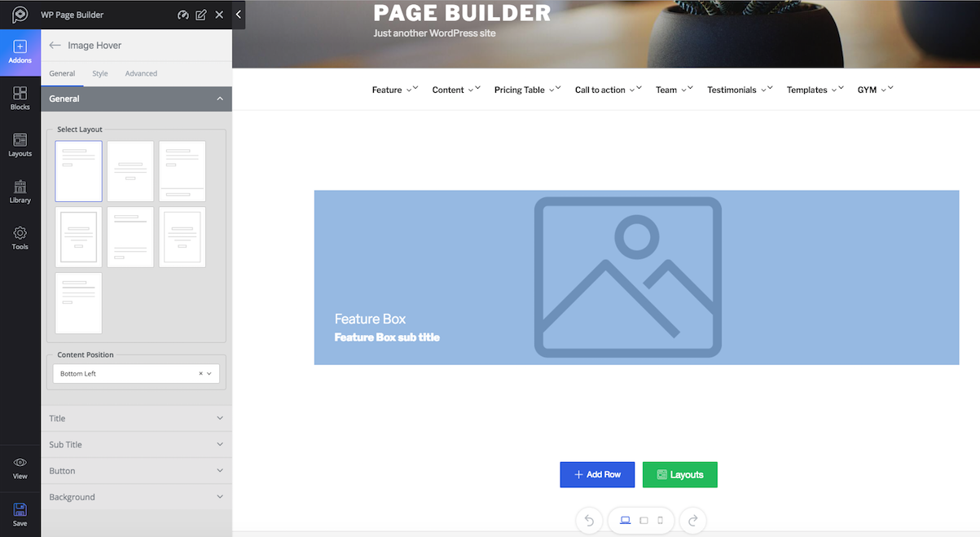Image resolution: width=980 pixels, height=537 pixels.
Task: Undo the last change
Action: [x=590, y=521]
